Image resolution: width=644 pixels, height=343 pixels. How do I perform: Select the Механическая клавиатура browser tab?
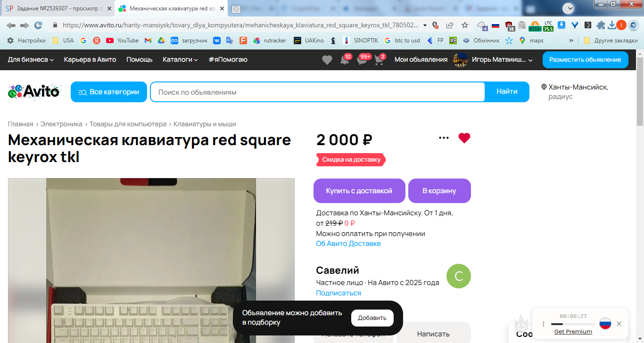(x=171, y=9)
